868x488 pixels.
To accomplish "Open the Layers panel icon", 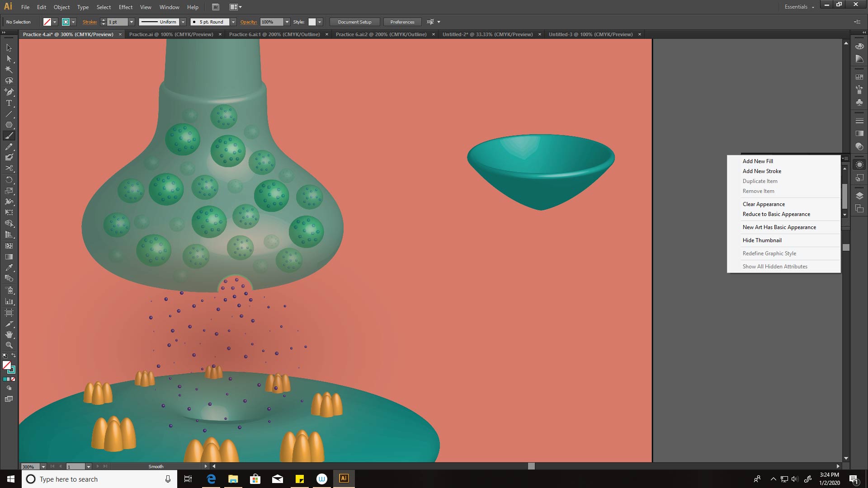I will pyautogui.click(x=859, y=196).
